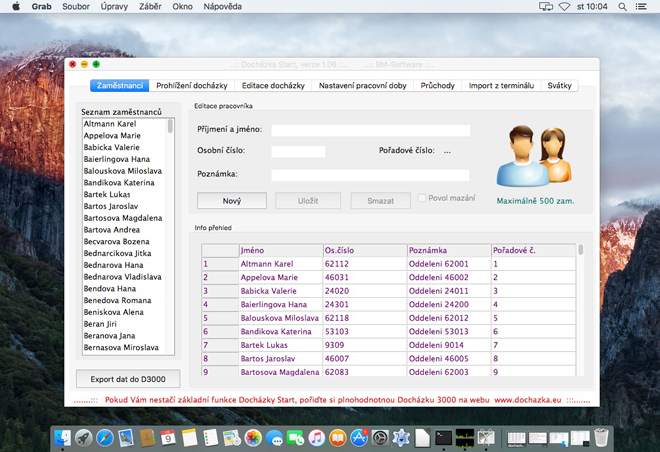Open the Import z terminálu tab
Image resolution: width=660 pixels, height=452 pixels.
[501, 85]
